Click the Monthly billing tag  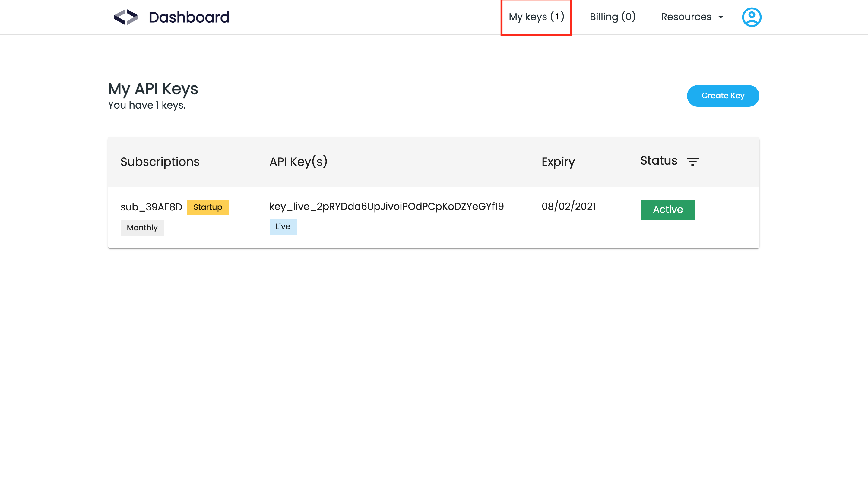142,227
